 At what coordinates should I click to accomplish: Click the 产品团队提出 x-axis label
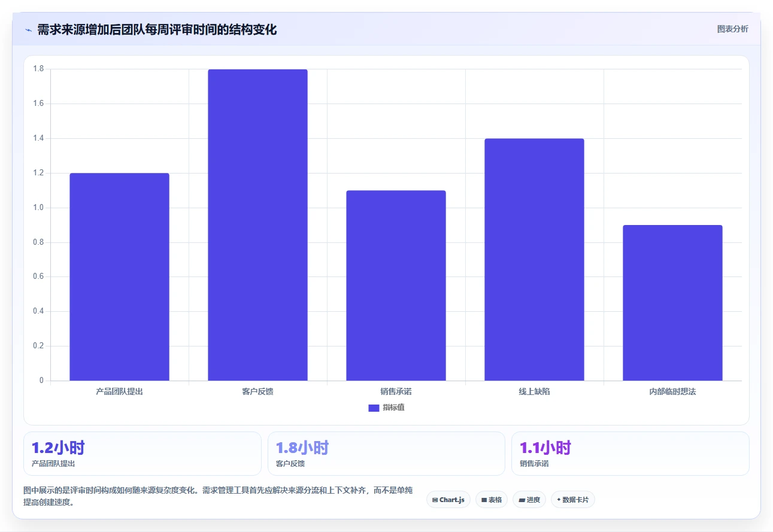(119, 392)
